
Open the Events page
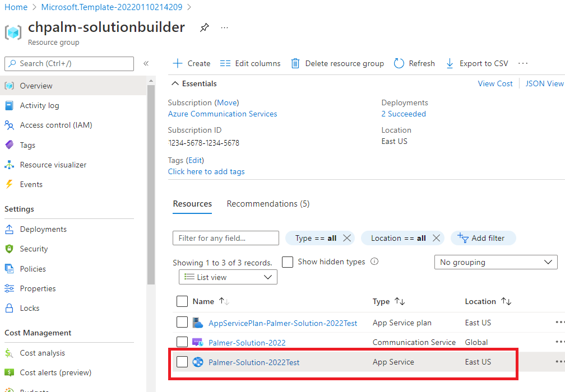(31, 184)
